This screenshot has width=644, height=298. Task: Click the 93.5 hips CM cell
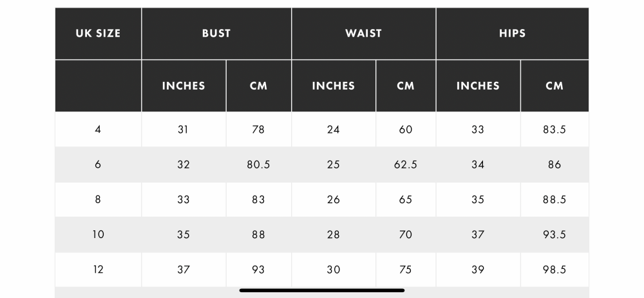(x=554, y=235)
